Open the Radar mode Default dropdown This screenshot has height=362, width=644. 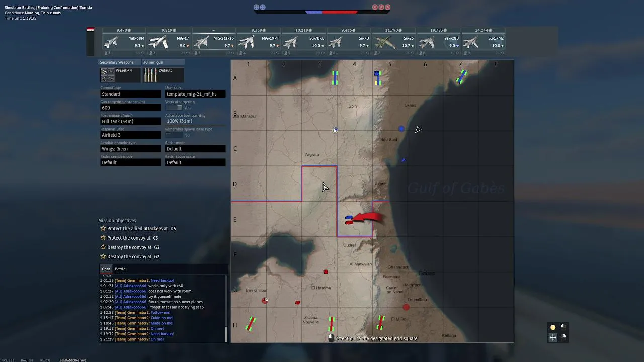[x=195, y=149]
